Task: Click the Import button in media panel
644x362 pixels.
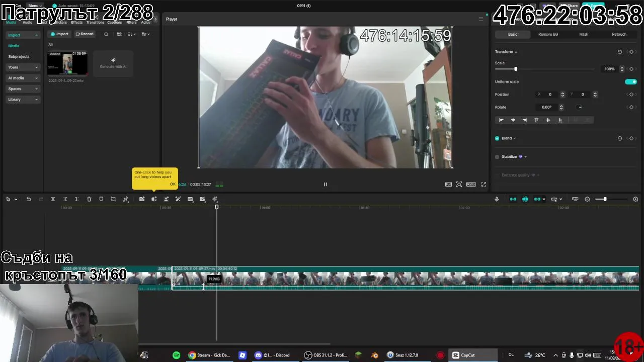Action: (x=59, y=34)
